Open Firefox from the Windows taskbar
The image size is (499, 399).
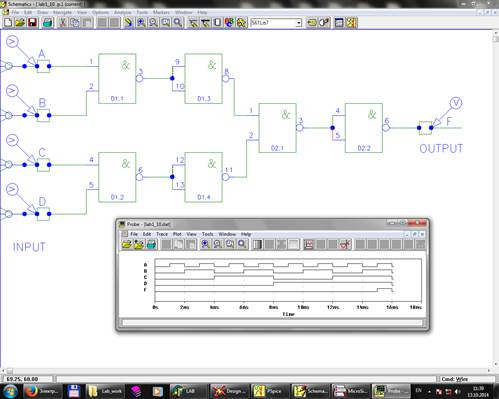(32, 391)
